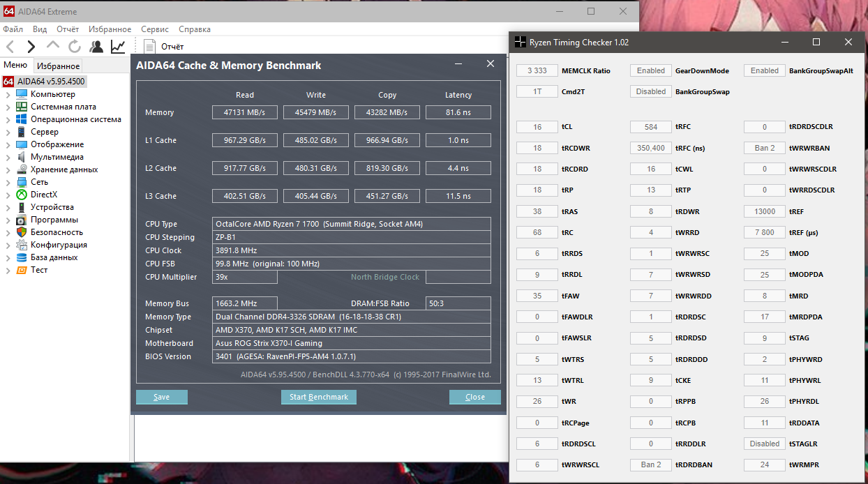Expand the Операционная система tree node
Screen dimensions: 868x484
(8, 119)
